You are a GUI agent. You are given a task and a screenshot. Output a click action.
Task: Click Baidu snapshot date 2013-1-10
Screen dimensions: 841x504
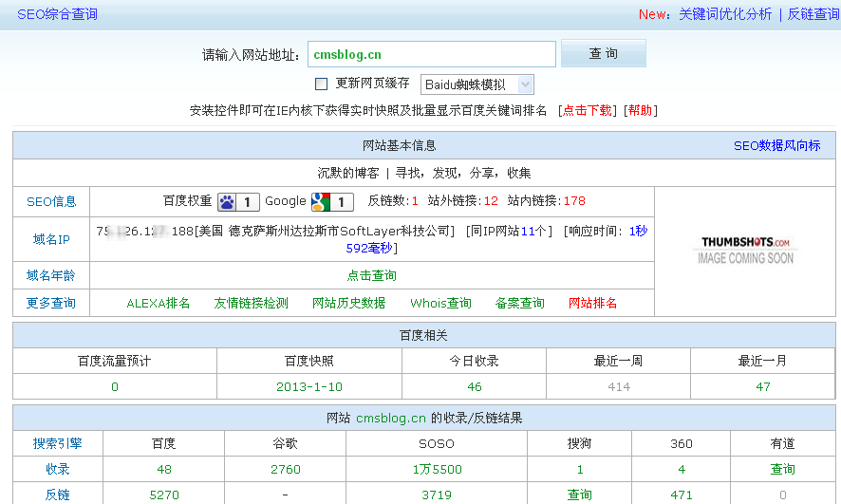[x=309, y=387]
